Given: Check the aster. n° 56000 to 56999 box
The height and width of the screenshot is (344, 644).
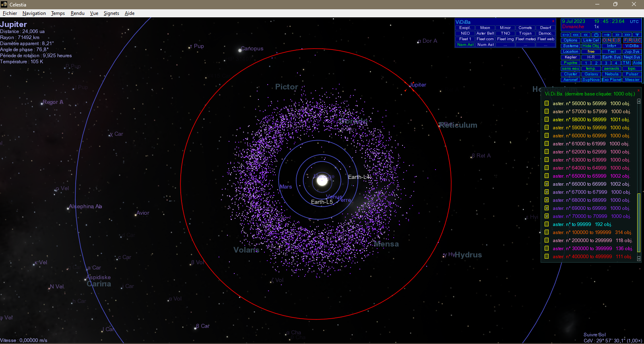Looking at the screenshot, I should click(547, 103).
